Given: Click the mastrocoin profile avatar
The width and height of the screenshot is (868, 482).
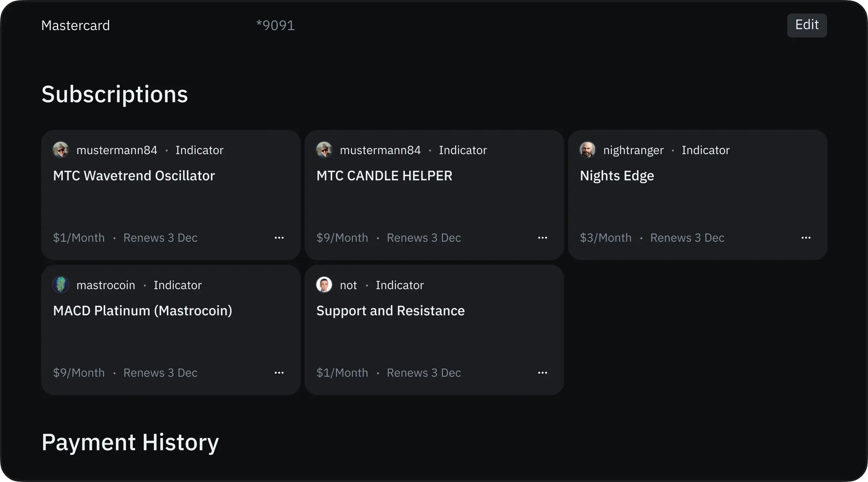Looking at the screenshot, I should [x=60, y=285].
